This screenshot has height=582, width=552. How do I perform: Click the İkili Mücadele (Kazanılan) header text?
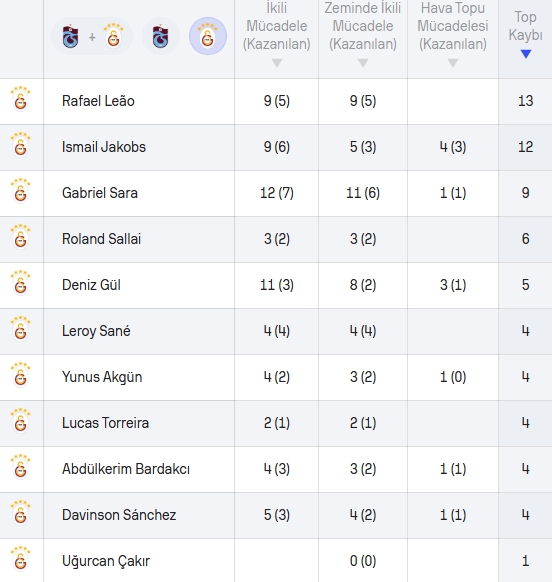[x=277, y=26]
